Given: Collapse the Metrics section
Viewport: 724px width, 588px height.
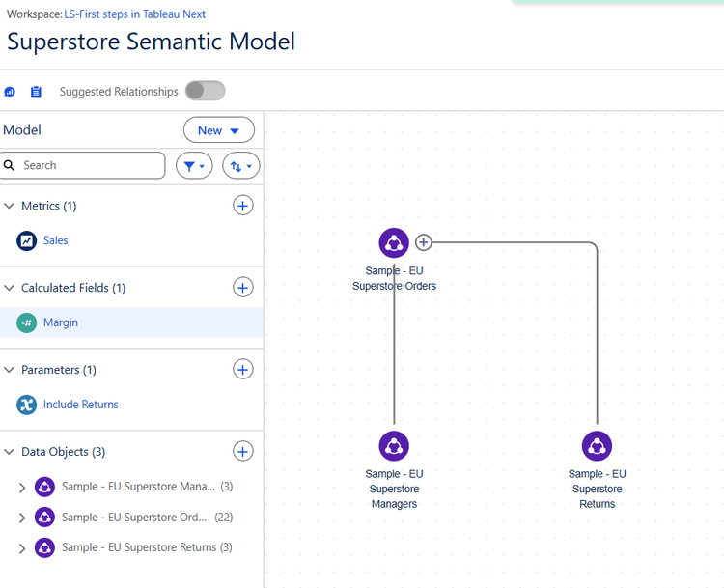Looking at the screenshot, I should pos(10,206).
